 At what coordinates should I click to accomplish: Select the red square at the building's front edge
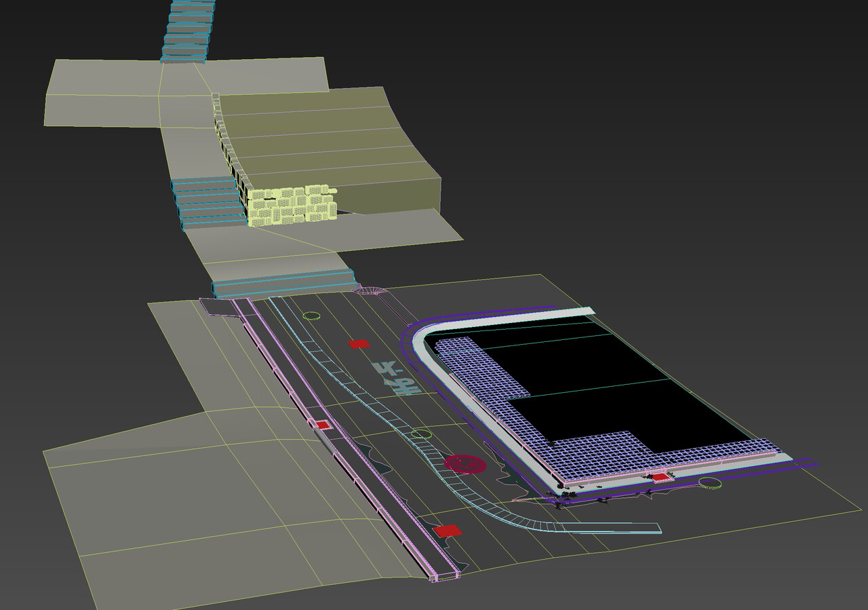660,477
